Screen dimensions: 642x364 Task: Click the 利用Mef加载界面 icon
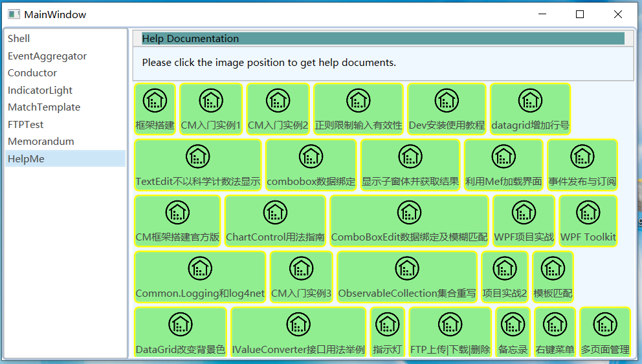(x=504, y=156)
